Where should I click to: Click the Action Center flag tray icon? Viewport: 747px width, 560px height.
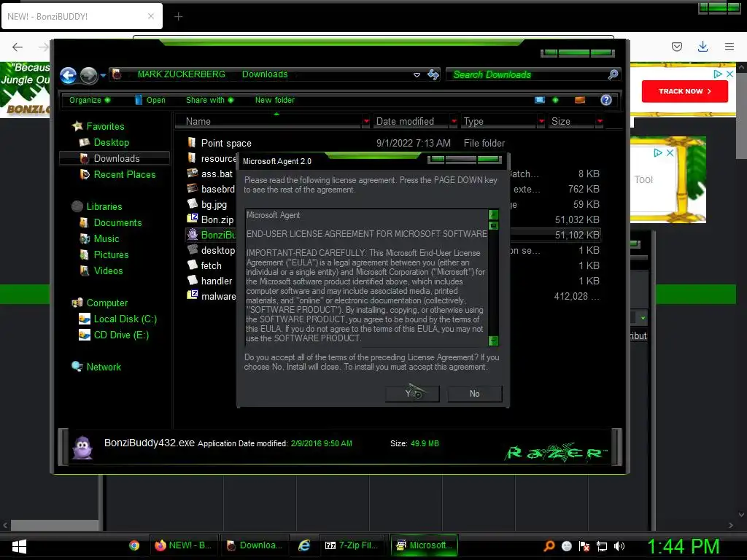coord(584,546)
